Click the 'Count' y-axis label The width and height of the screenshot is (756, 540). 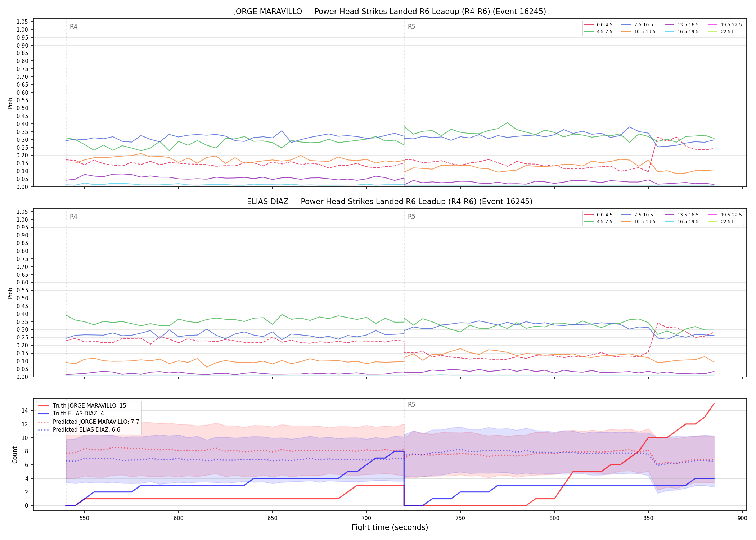[x=15, y=455]
